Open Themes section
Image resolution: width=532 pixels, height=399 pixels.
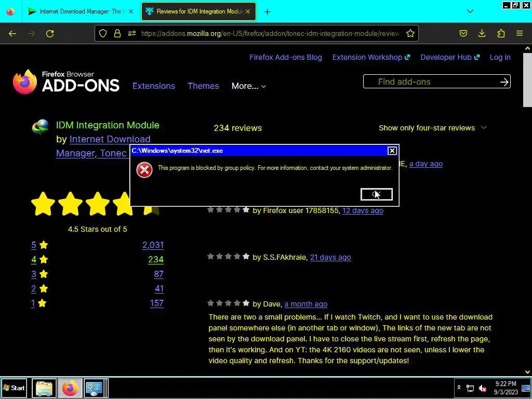point(203,86)
